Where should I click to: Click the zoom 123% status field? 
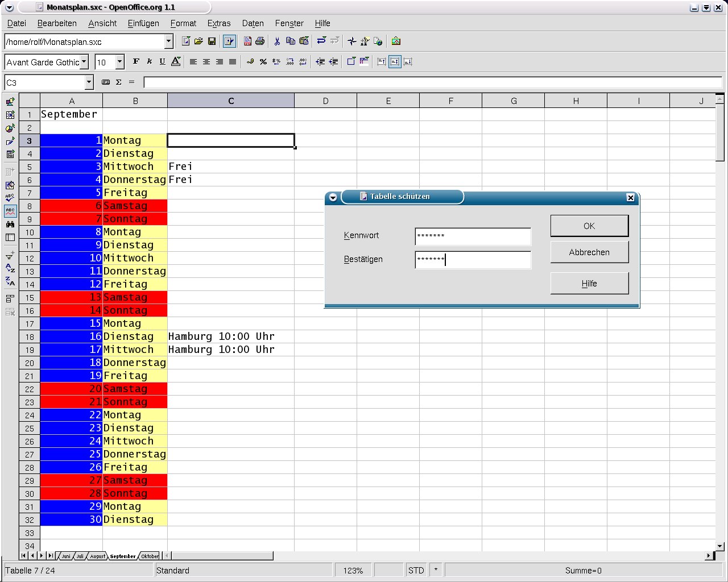[x=353, y=571]
